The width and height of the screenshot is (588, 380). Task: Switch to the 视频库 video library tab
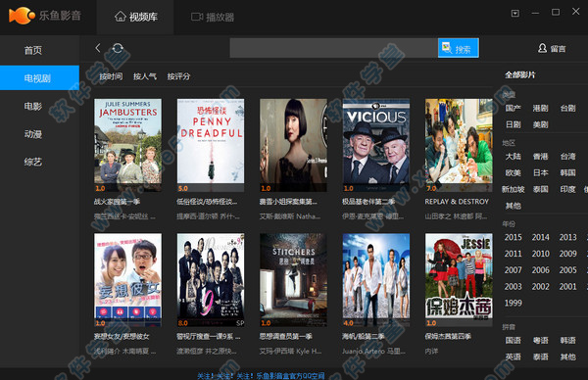click(x=136, y=17)
